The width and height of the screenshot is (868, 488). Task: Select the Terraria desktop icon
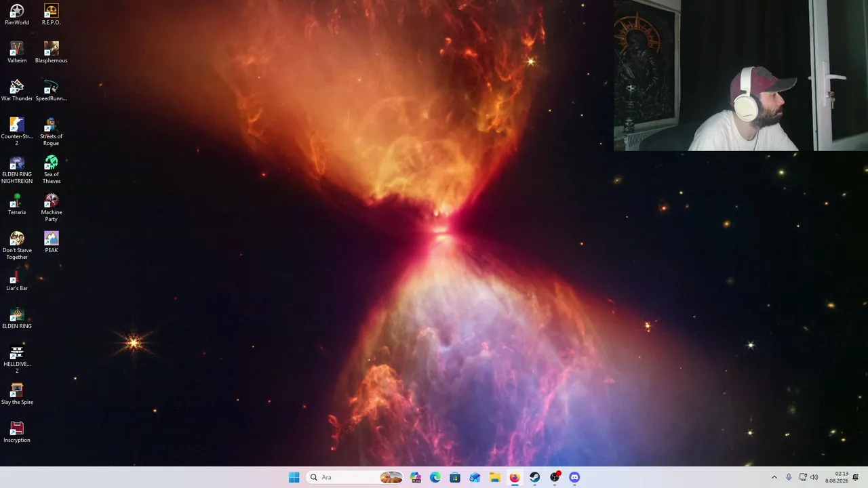click(17, 204)
